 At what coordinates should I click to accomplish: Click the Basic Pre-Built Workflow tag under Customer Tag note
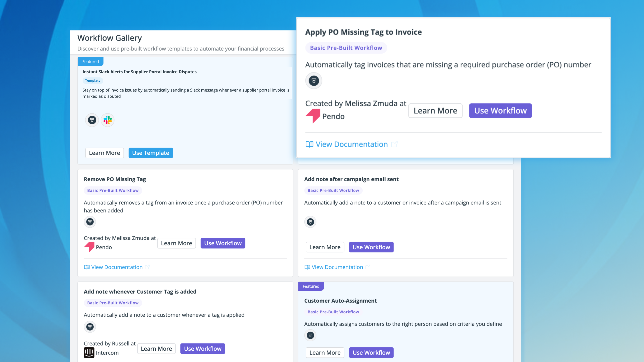pyautogui.click(x=113, y=303)
